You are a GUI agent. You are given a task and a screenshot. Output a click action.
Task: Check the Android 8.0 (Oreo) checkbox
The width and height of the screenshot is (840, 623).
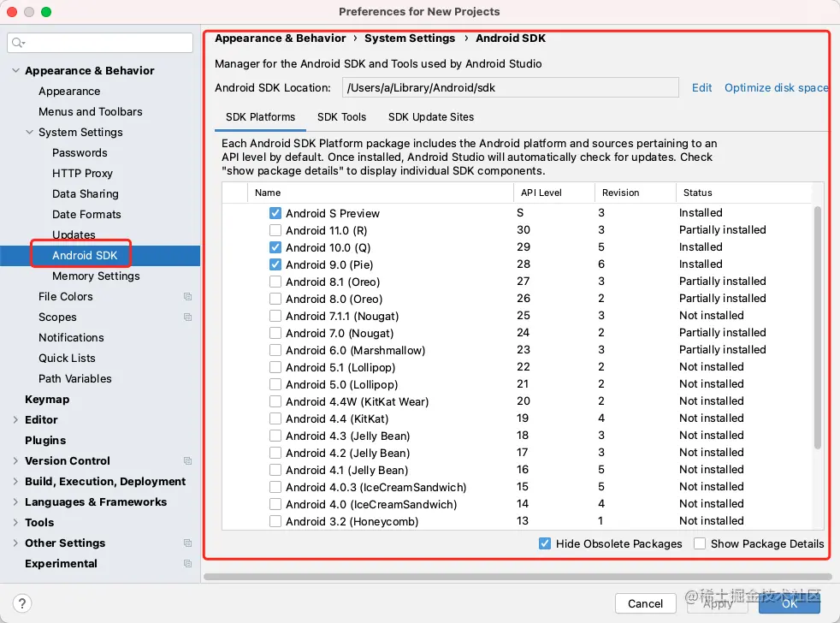pos(275,300)
